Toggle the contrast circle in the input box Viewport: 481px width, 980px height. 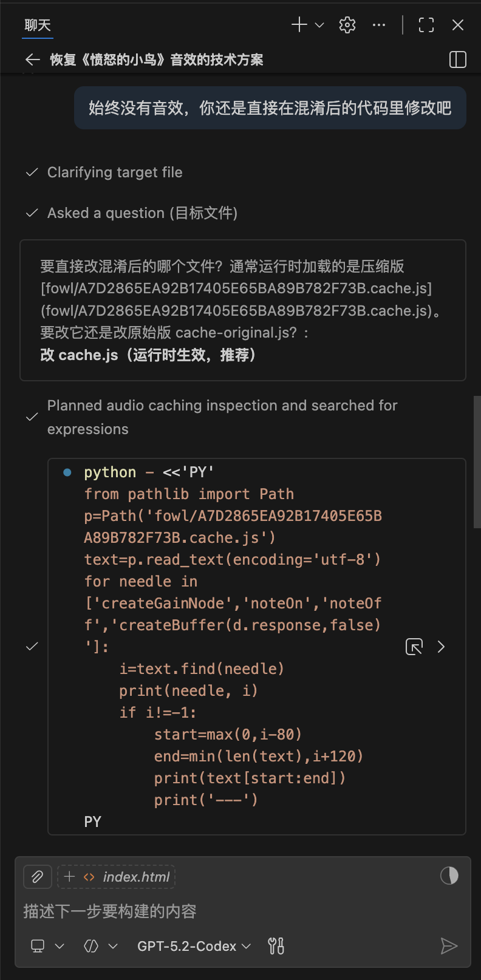coord(449,876)
